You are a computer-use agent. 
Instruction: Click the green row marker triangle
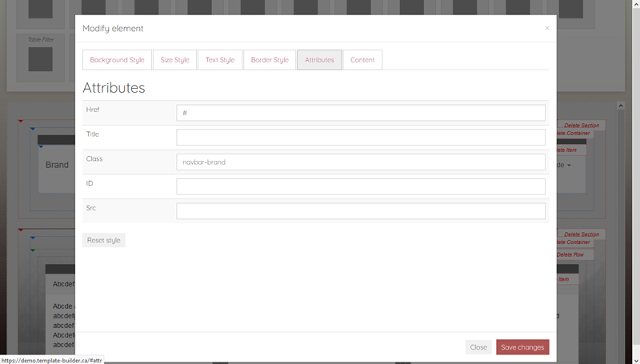(x=33, y=250)
